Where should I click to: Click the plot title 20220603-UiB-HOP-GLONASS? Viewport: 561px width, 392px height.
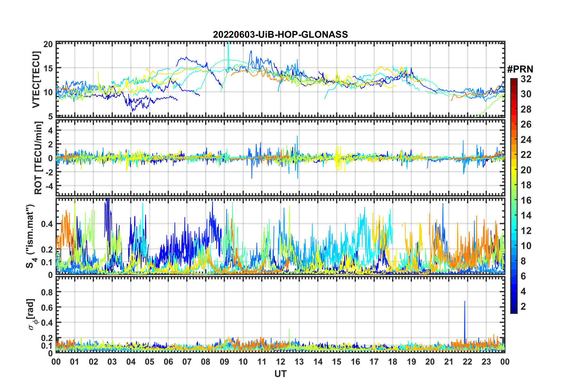click(280, 35)
